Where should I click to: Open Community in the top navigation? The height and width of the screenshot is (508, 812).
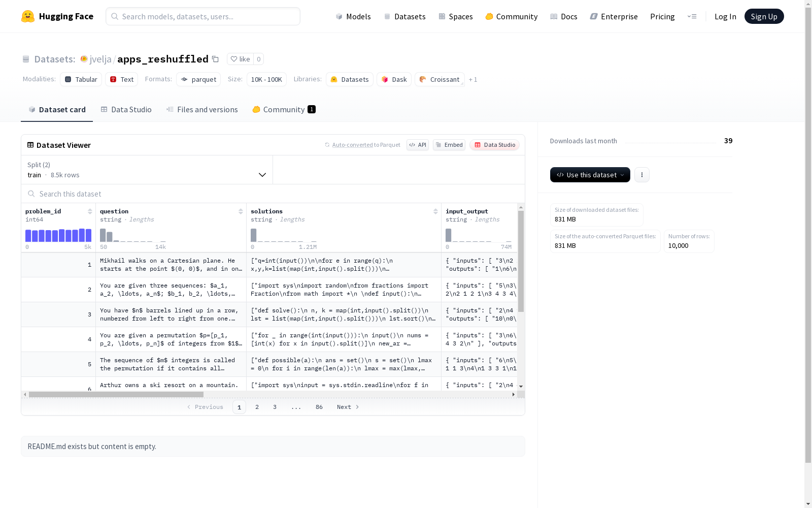point(512,16)
